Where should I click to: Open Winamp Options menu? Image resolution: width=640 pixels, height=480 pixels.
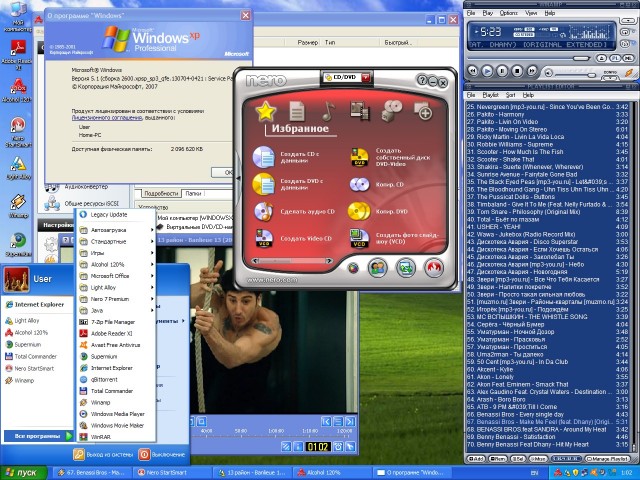point(509,13)
